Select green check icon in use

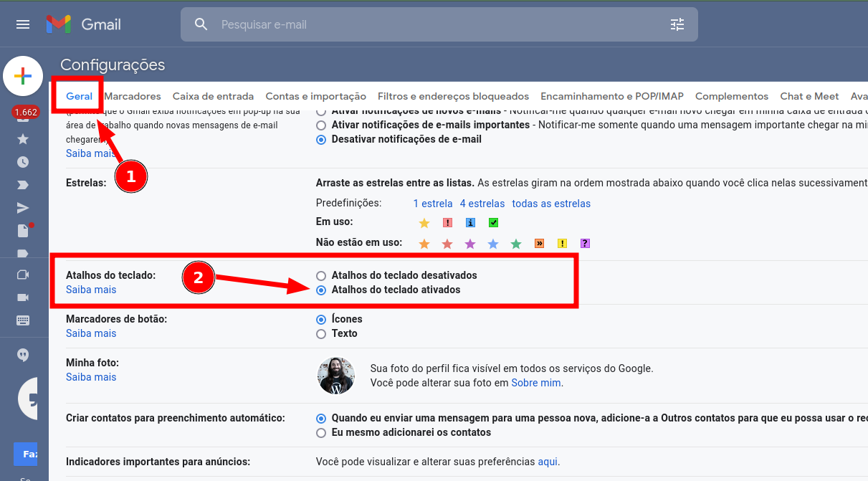click(493, 223)
